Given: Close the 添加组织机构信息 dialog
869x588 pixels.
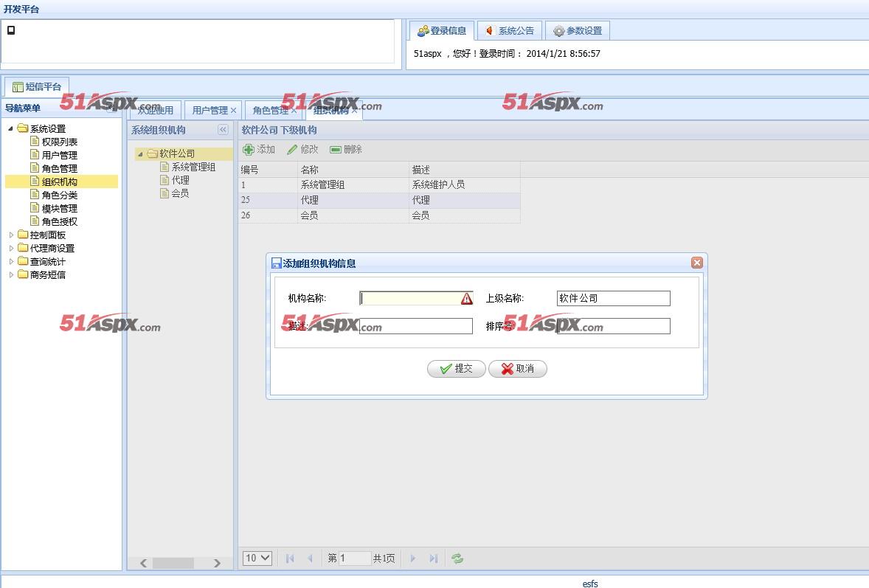Looking at the screenshot, I should pos(696,263).
